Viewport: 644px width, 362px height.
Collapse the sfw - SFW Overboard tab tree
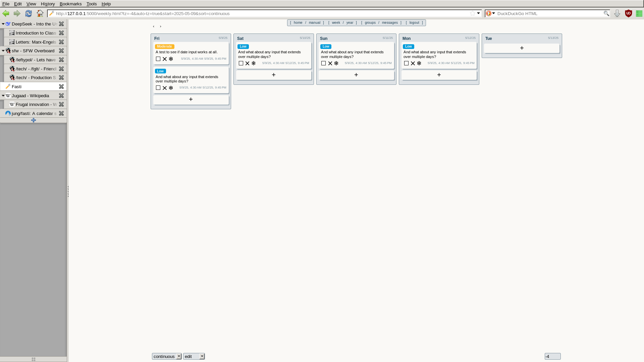point(3,51)
